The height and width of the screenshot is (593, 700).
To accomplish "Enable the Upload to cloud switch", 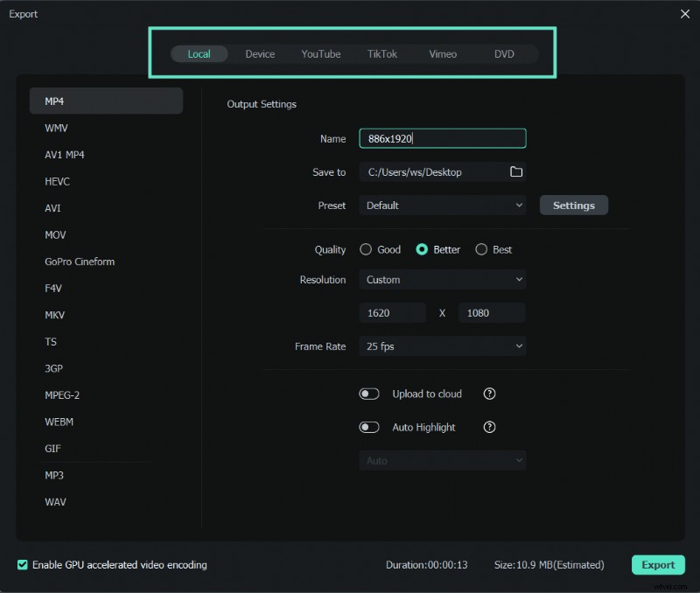I will click(x=369, y=394).
